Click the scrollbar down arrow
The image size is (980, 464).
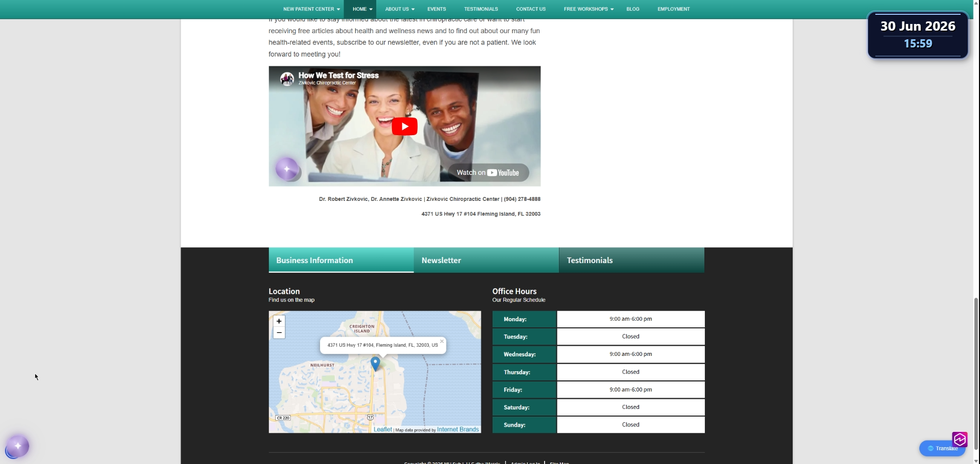click(x=976, y=461)
